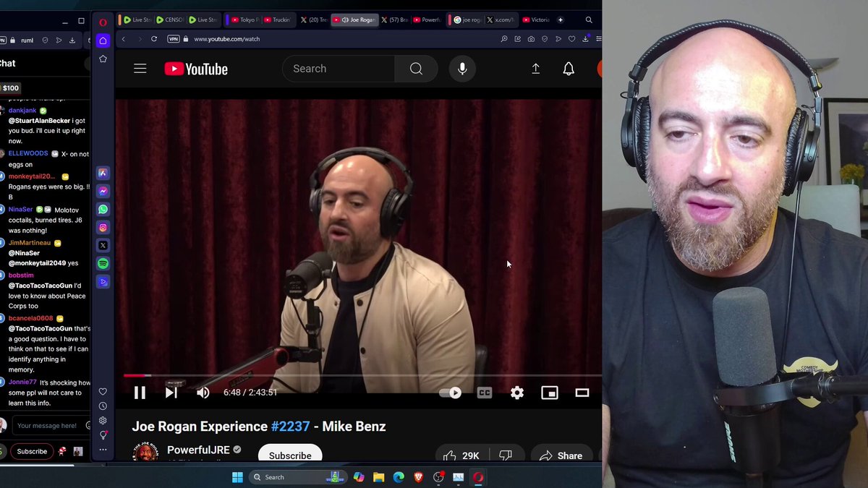Click YouTube search magnifier button
This screenshot has width=868, height=488.
coord(416,69)
